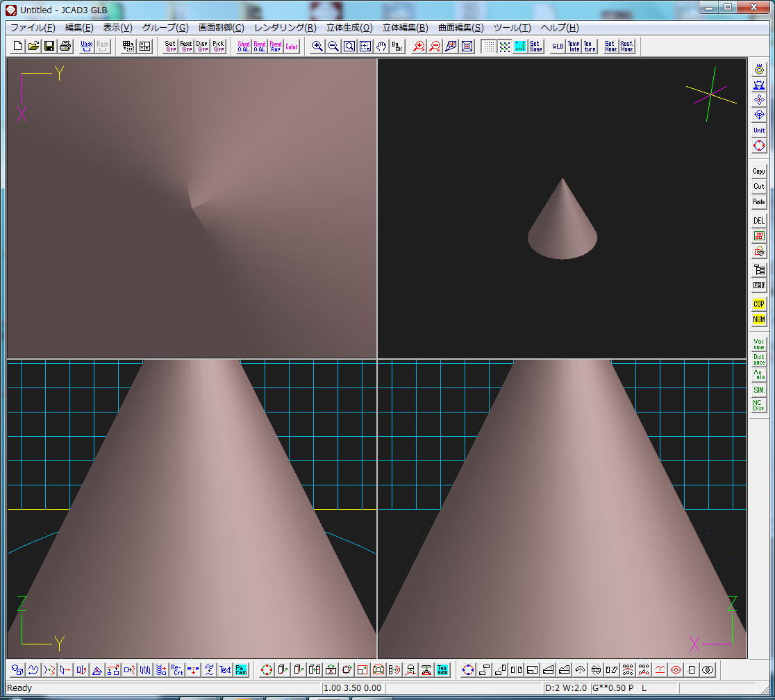Click the blue Zoom Out magnifier
775x700 pixels.
(333, 47)
